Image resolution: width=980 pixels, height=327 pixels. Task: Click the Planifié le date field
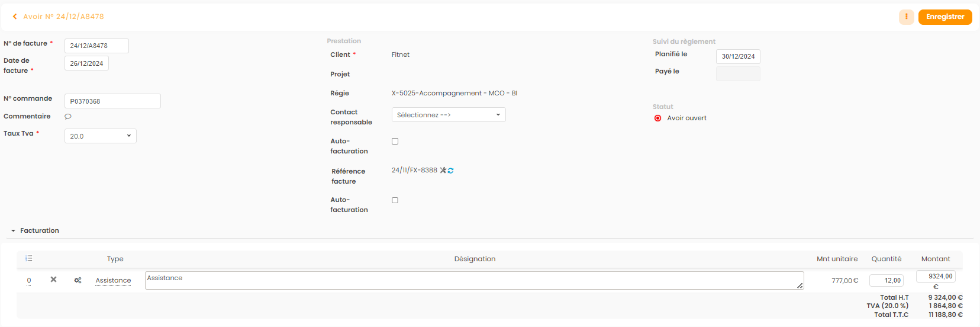[x=738, y=56]
